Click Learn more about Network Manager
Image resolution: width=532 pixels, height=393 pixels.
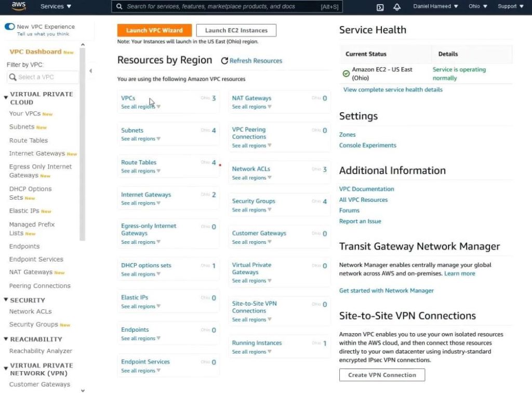[460, 273]
